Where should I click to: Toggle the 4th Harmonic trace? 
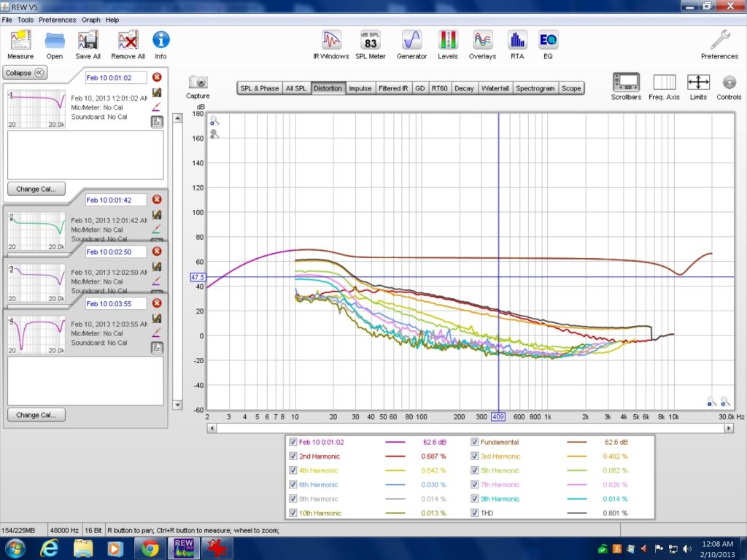point(293,470)
